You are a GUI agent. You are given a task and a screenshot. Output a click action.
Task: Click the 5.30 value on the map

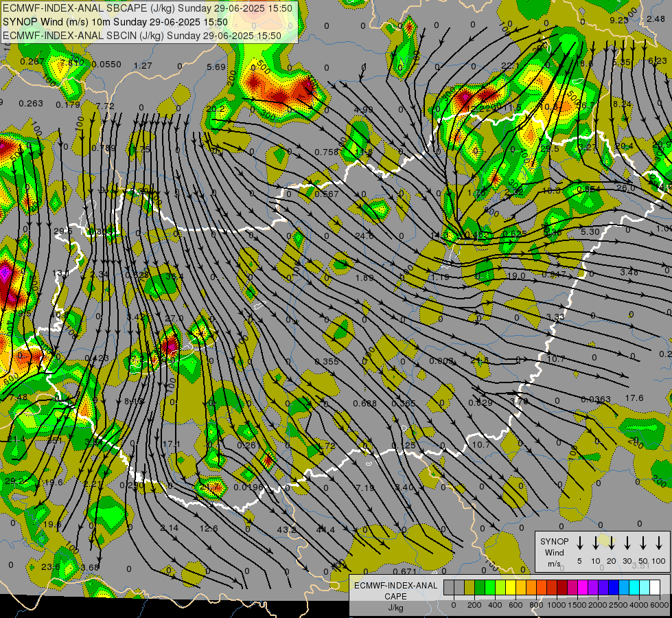(x=590, y=231)
